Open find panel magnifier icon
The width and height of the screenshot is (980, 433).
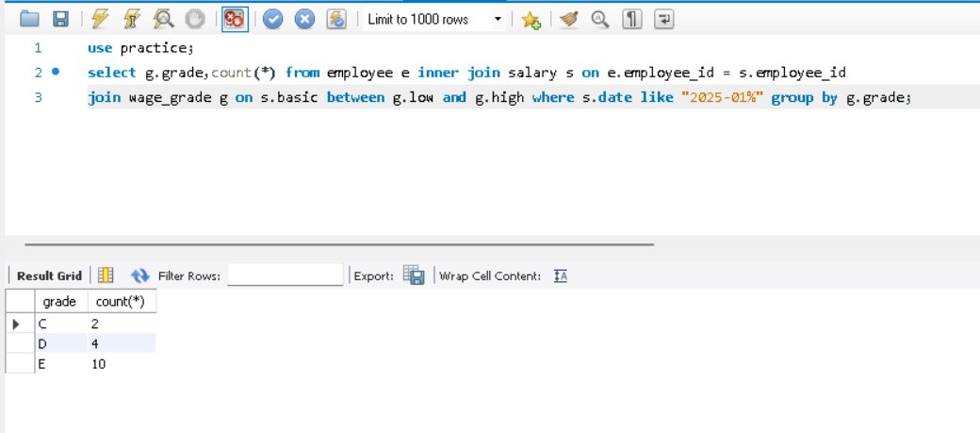[x=599, y=20]
